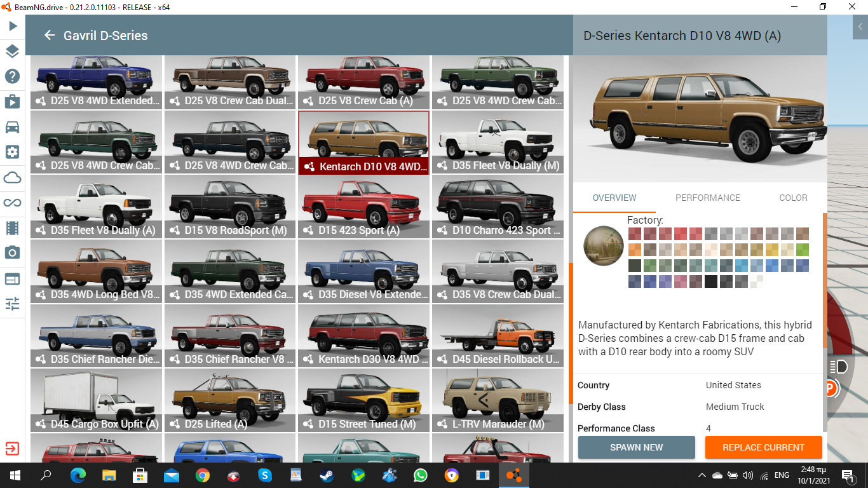Open the film strip replay icon
Screen dimensions: 868x488
[x=13, y=227]
